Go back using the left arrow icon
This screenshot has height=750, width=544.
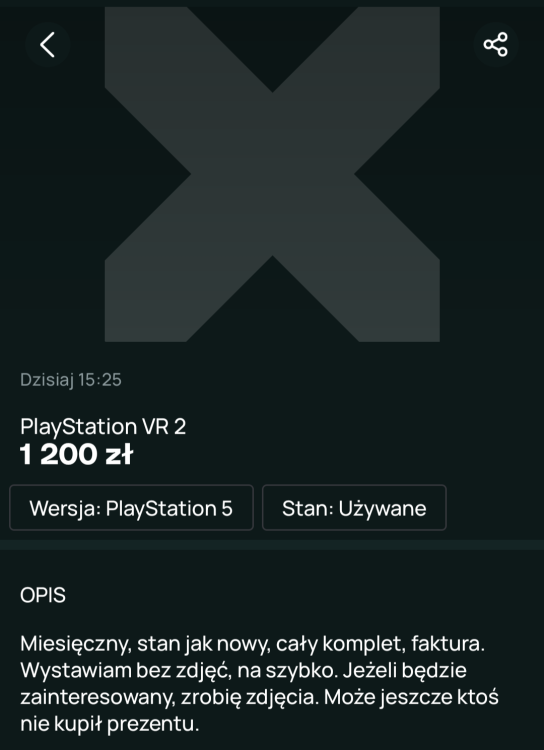(47, 45)
